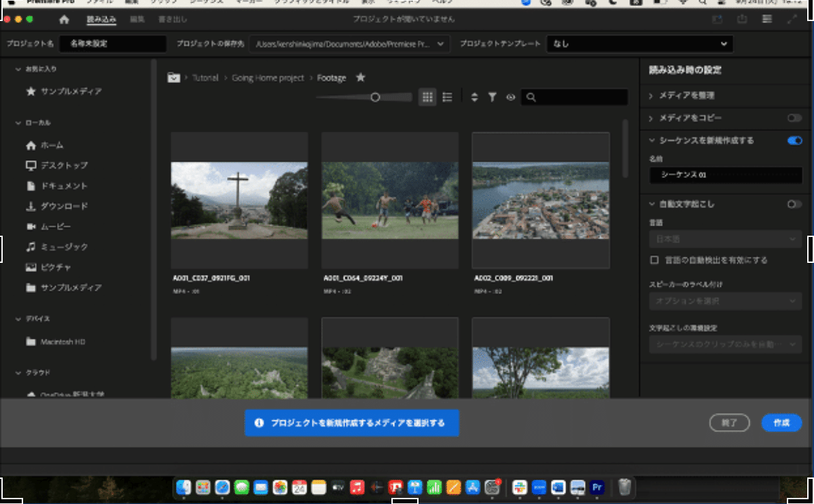This screenshot has width=814, height=504.
Task: Switch to the 書き出し tab
Action: click(173, 20)
